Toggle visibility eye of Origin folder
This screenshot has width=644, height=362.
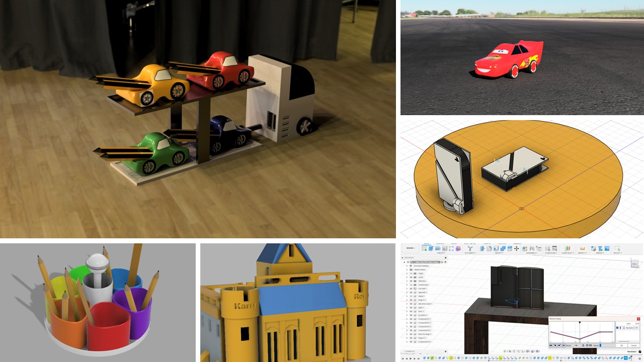411,274
